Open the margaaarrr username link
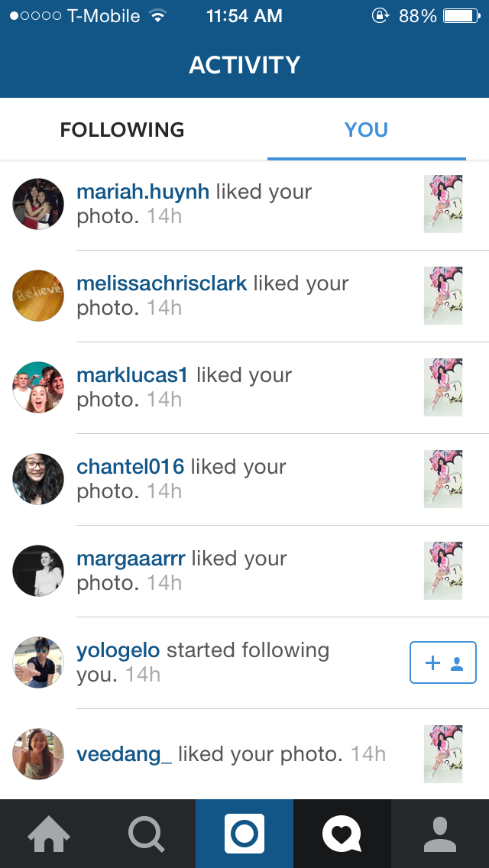The height and width of the screenshot is (868, 489). [131, 559]
